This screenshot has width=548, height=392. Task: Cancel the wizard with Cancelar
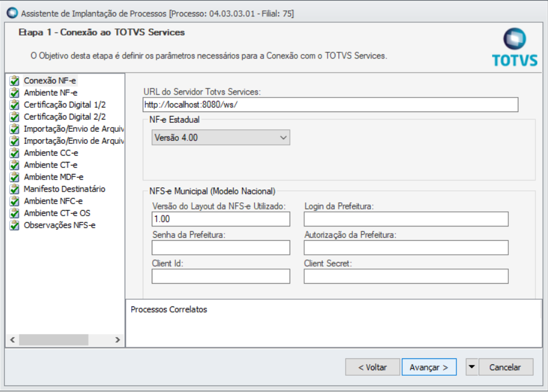click(x=505, y=367)
